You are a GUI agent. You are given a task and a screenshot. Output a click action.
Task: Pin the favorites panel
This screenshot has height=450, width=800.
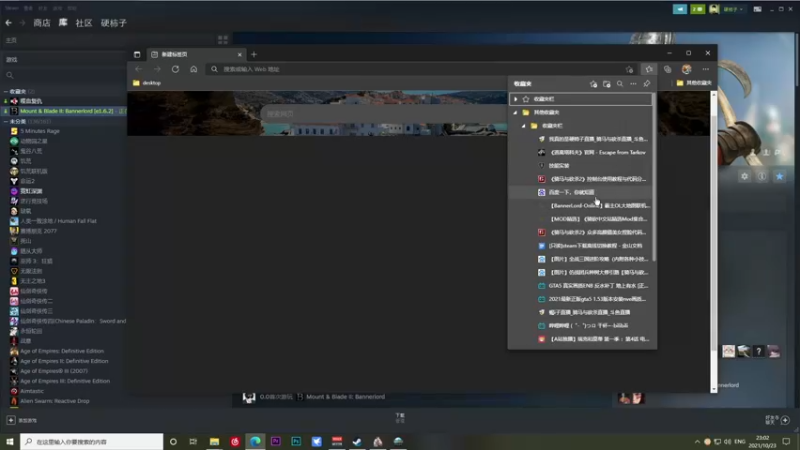[647, 84]
